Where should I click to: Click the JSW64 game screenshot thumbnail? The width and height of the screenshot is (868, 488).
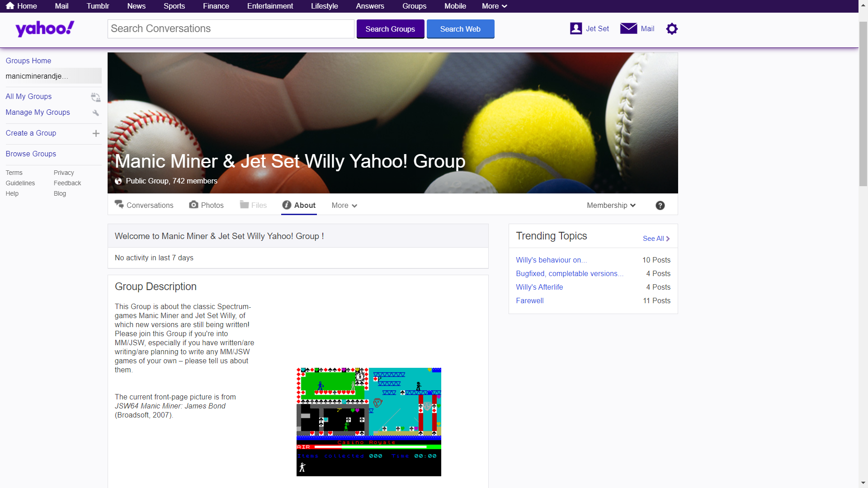coord(368,421)
